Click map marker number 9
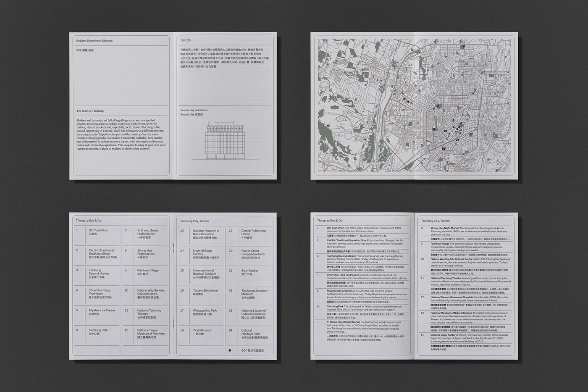This screenshot has height=392, width=588. coord(365,139)
